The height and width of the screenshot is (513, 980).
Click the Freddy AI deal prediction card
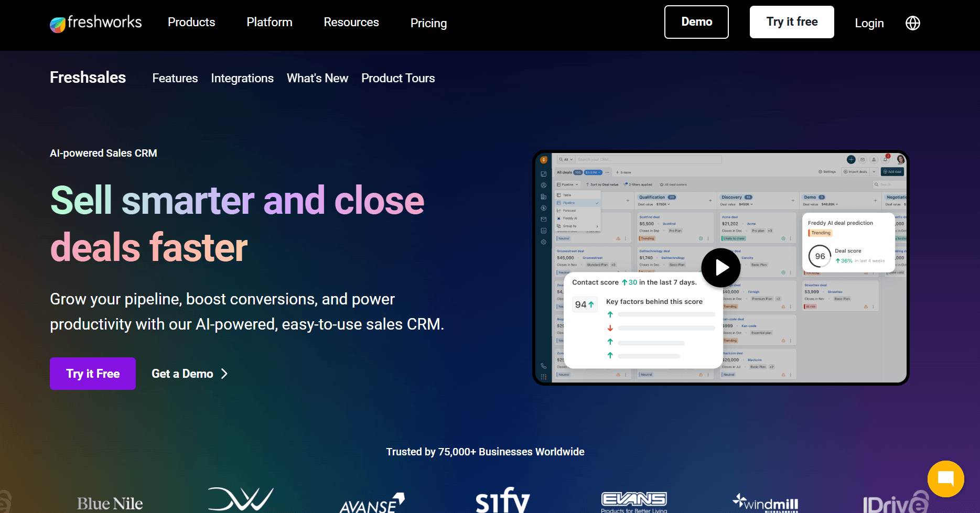848,243
